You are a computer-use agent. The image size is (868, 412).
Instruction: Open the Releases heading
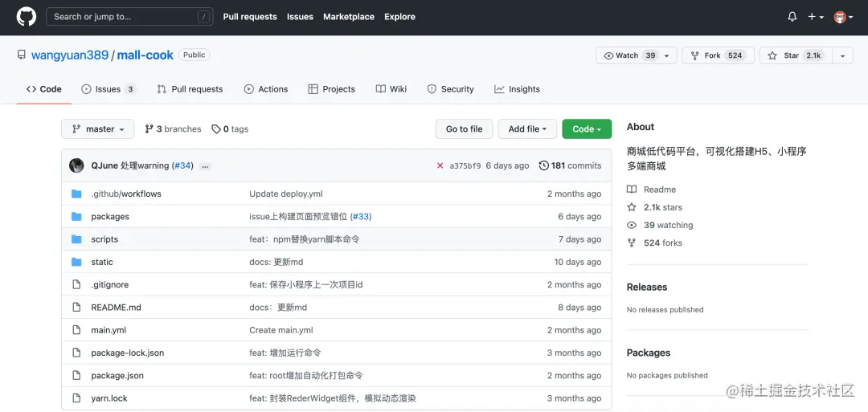pyautogui.click(x=646, y=287)
